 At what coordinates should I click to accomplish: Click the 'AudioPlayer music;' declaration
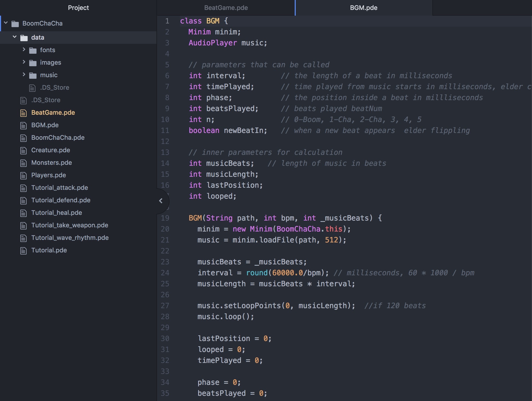(x=228, y=43)
